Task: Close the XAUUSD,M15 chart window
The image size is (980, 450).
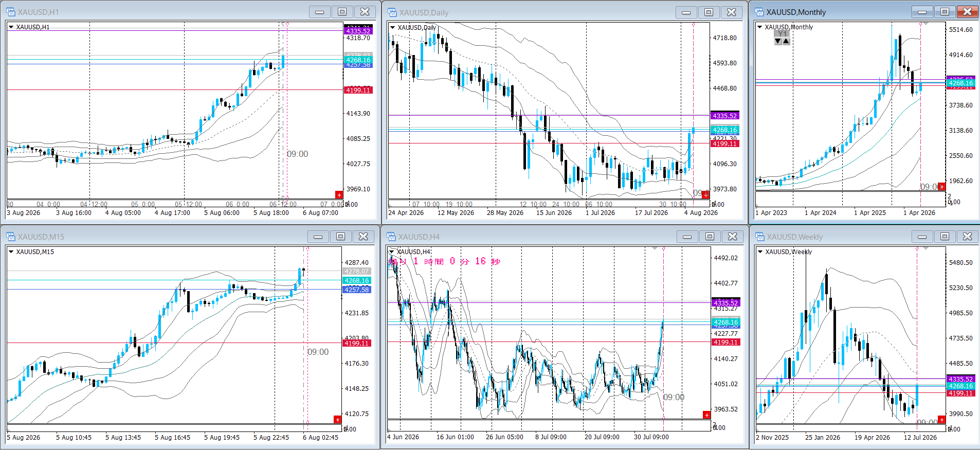Action: coord(364,237)
